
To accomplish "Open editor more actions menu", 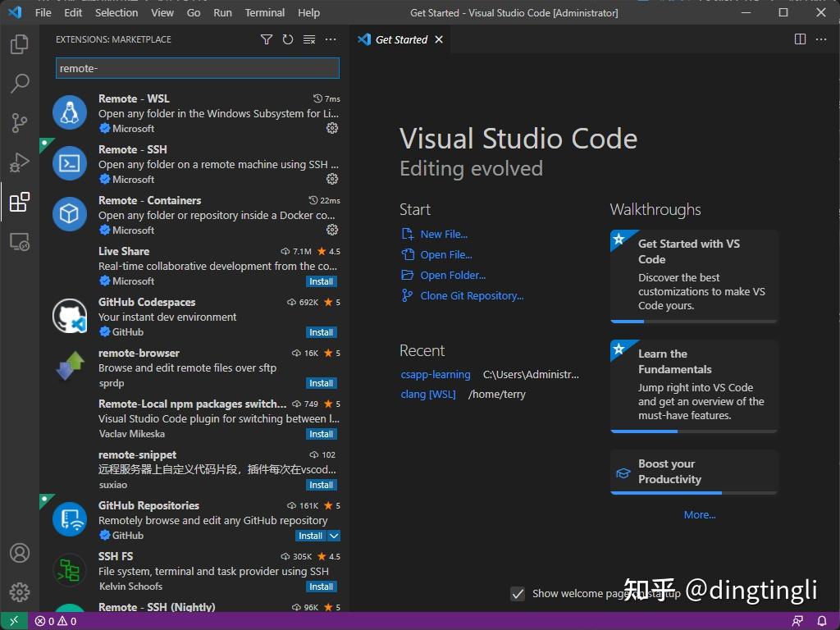I will 820,39.
